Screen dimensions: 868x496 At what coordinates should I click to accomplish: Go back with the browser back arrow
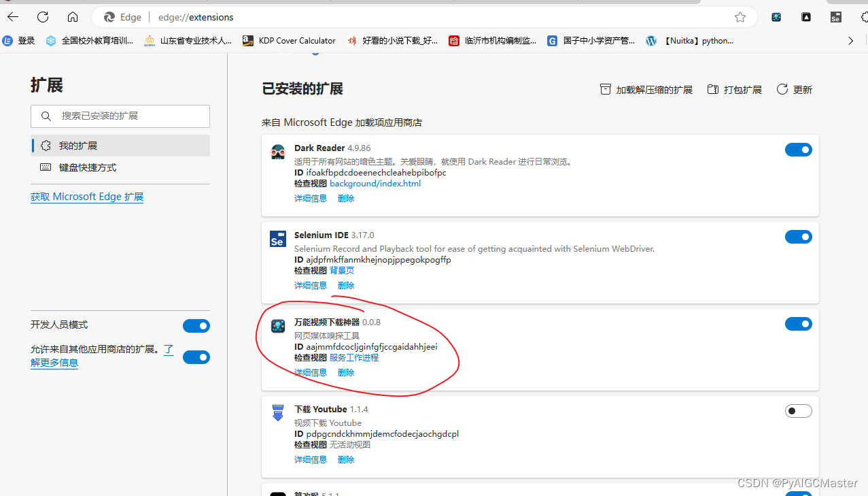(12, 17)
